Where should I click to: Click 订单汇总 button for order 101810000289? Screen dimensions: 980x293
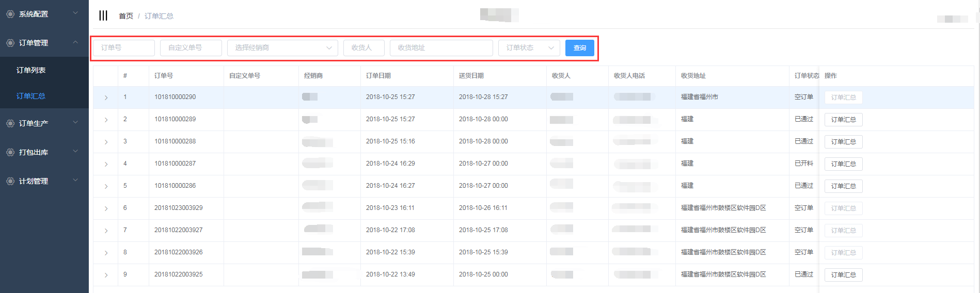coord(843,120)
